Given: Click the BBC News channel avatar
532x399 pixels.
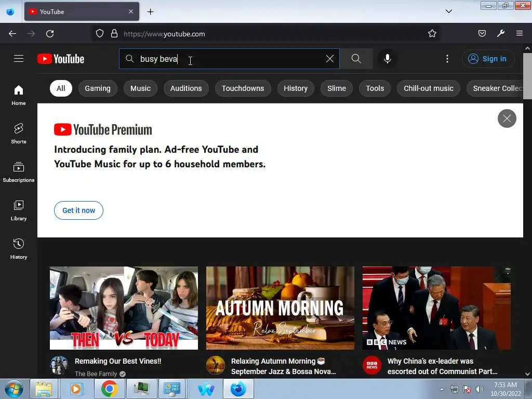Looking at the screenshot, I should (x=372, y=365).
